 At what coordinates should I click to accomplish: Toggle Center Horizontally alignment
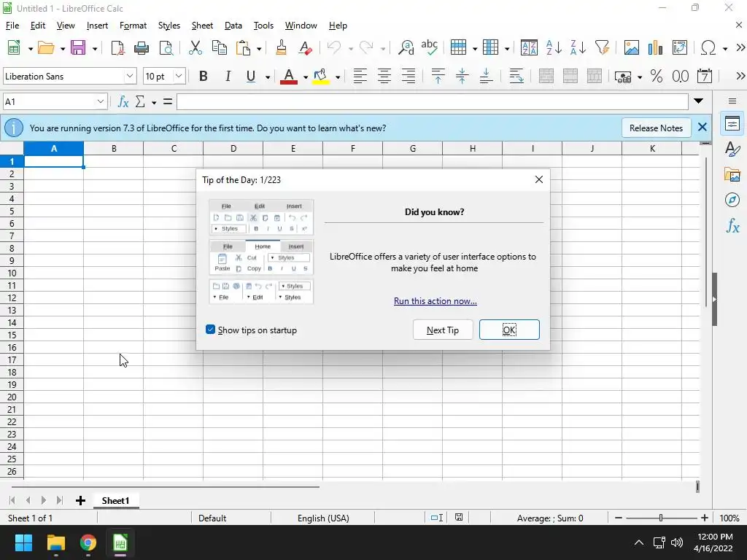point(384,76)
